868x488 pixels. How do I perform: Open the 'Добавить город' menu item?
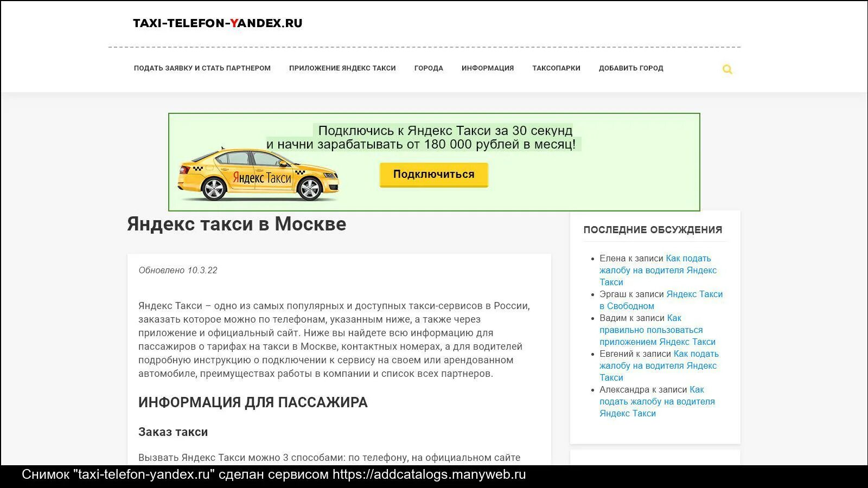(x=631, y=68)
